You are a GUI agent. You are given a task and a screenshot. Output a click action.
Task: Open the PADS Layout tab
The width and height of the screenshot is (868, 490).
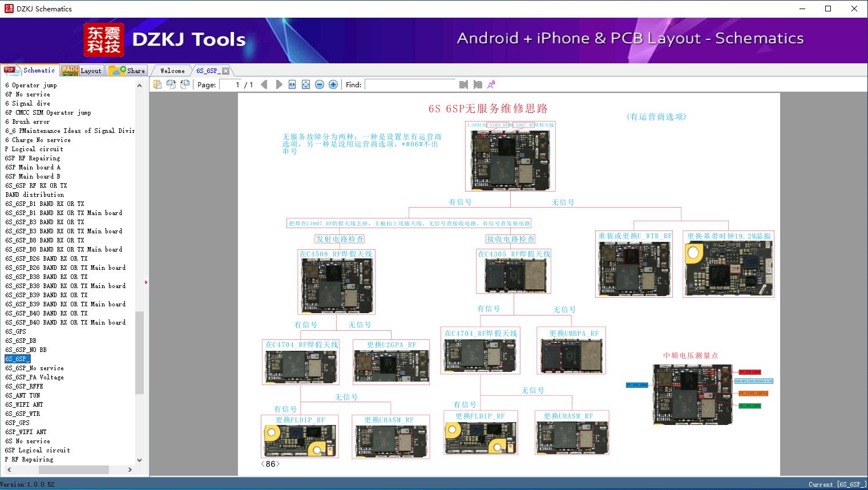82,70
